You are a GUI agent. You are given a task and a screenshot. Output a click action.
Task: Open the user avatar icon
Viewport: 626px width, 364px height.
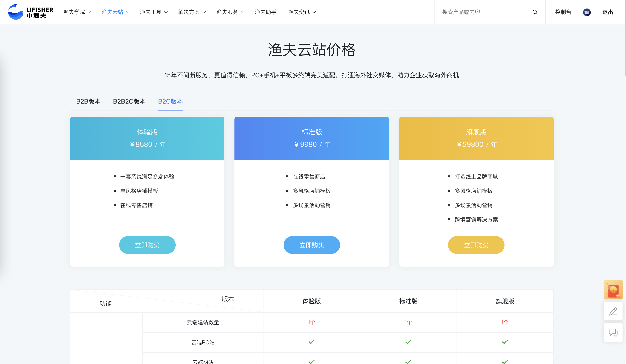coord(587,12)
